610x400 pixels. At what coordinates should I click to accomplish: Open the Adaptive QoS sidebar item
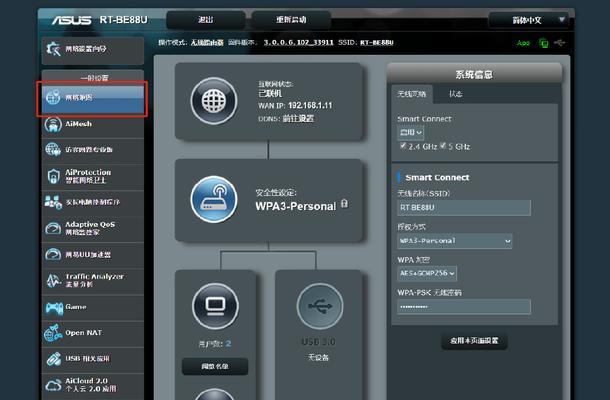tap(93, 228)
